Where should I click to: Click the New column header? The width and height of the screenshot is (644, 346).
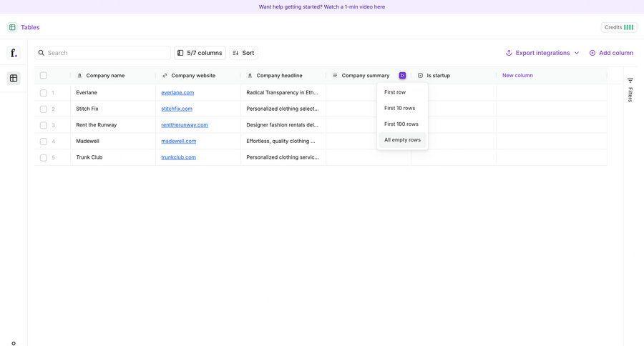pos(517,75)
